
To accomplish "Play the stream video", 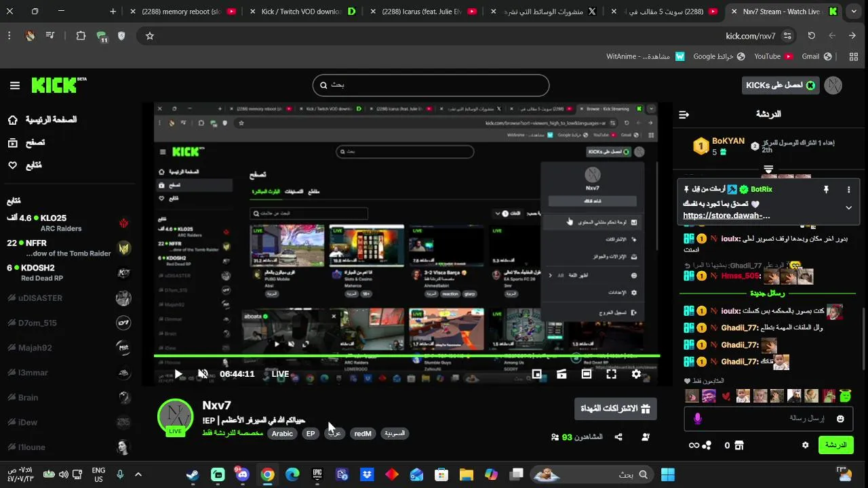I will [178, 374].
